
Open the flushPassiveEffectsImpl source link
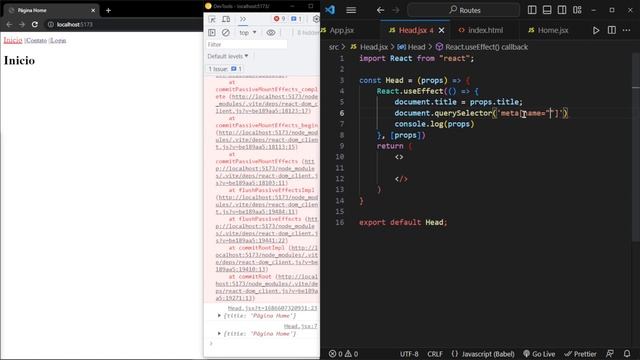[267, 204]
